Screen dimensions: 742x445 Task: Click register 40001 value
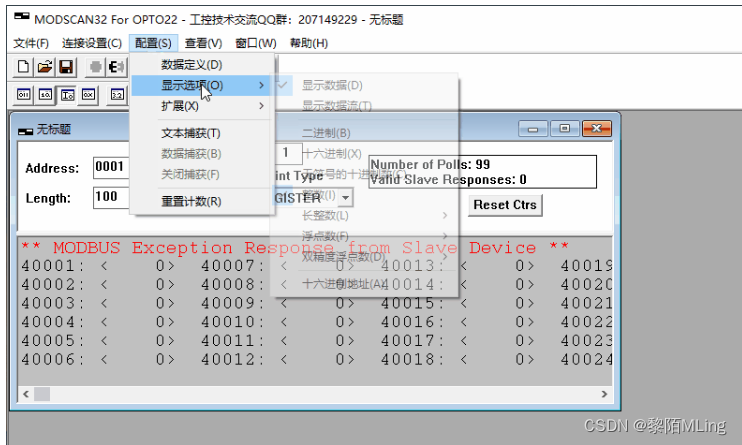click(x=138, y=266)
